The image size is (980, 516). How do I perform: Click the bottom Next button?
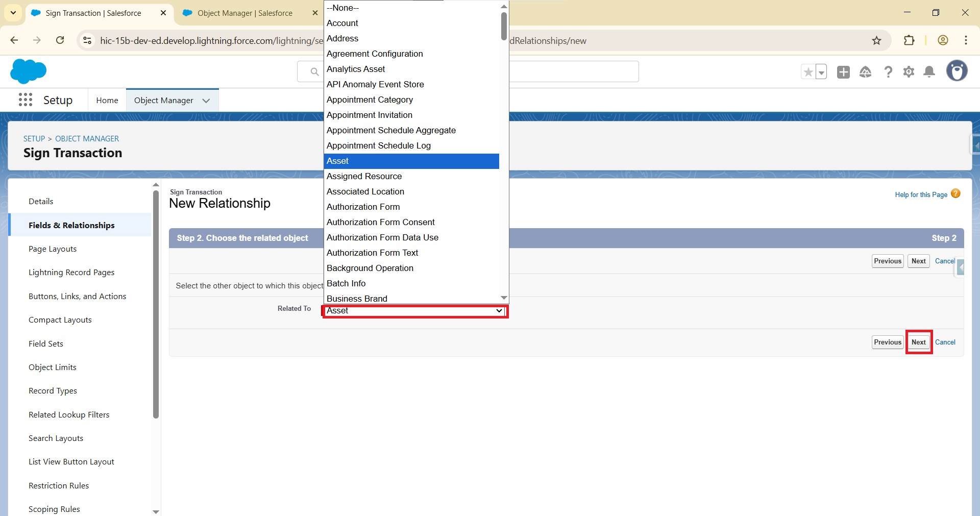click(918, 342)
